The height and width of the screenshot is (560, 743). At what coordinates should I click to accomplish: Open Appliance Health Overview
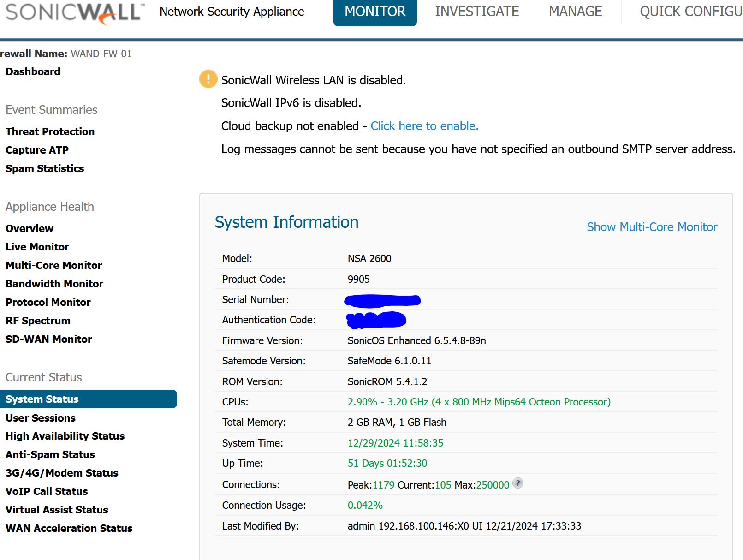coord(30,228)
